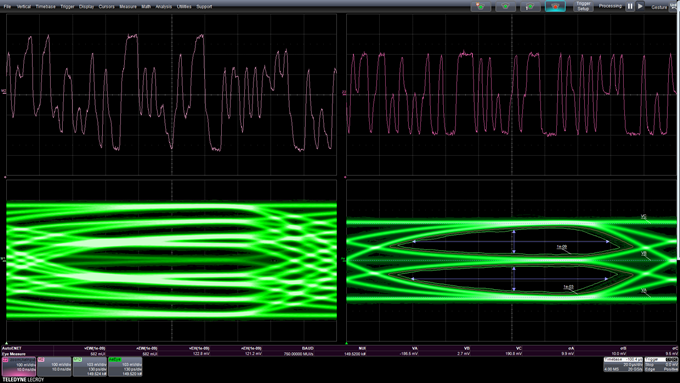The width and height of the screenshot is (680, 383).
Task: Open the File menu
Action: (7, 7)
